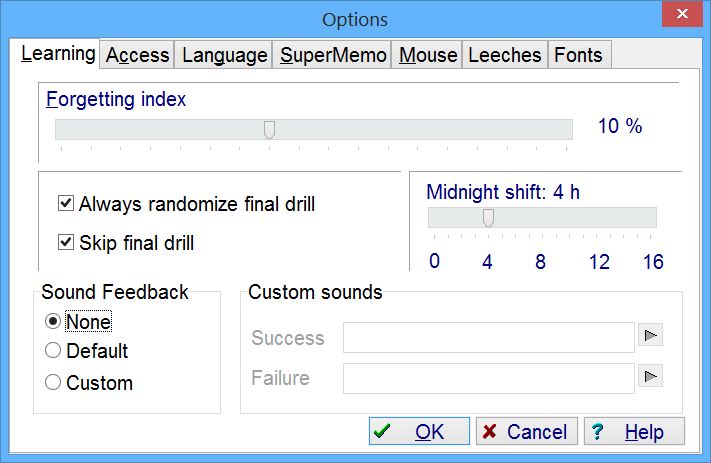The width and height of the screenshot is (711, 463).
Task: Select None for Sound Feedback
Action: tap(53, 321)
